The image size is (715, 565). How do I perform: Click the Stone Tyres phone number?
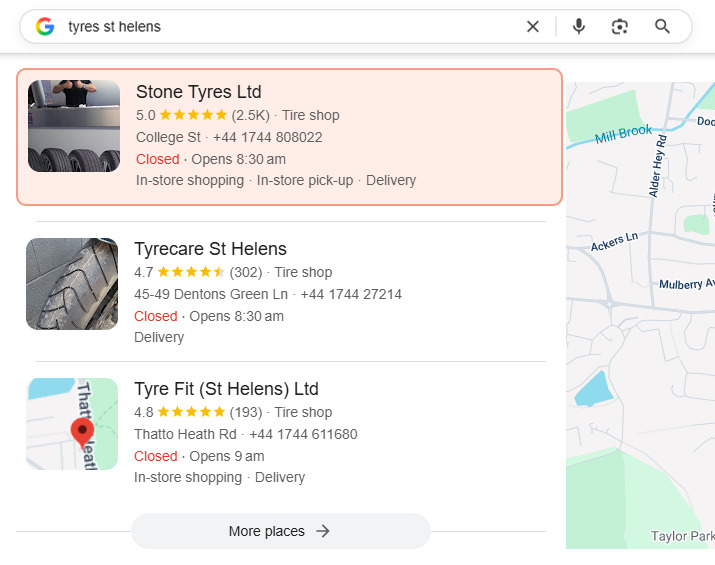[x=267, y=137]
